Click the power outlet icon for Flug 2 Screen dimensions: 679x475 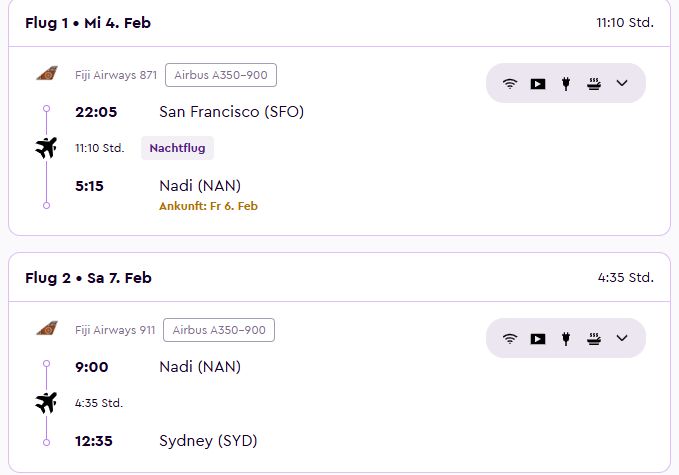pos(566,339)
